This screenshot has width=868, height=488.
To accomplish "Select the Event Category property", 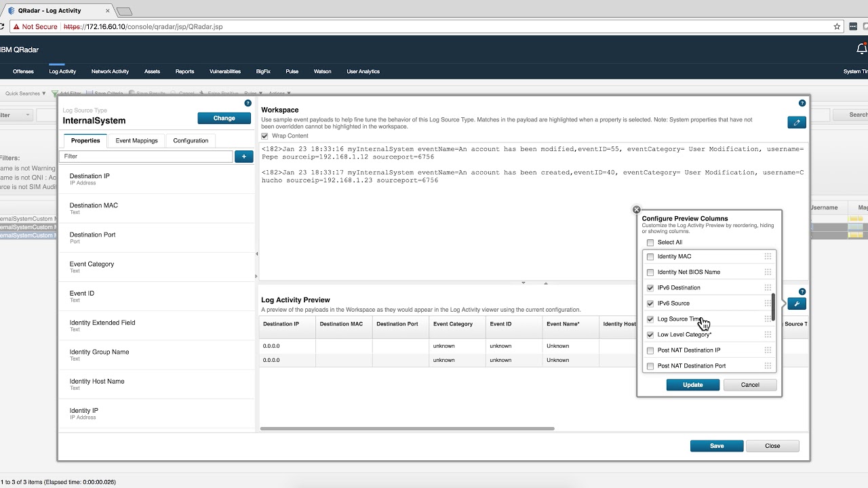I will tap(156, 267).
